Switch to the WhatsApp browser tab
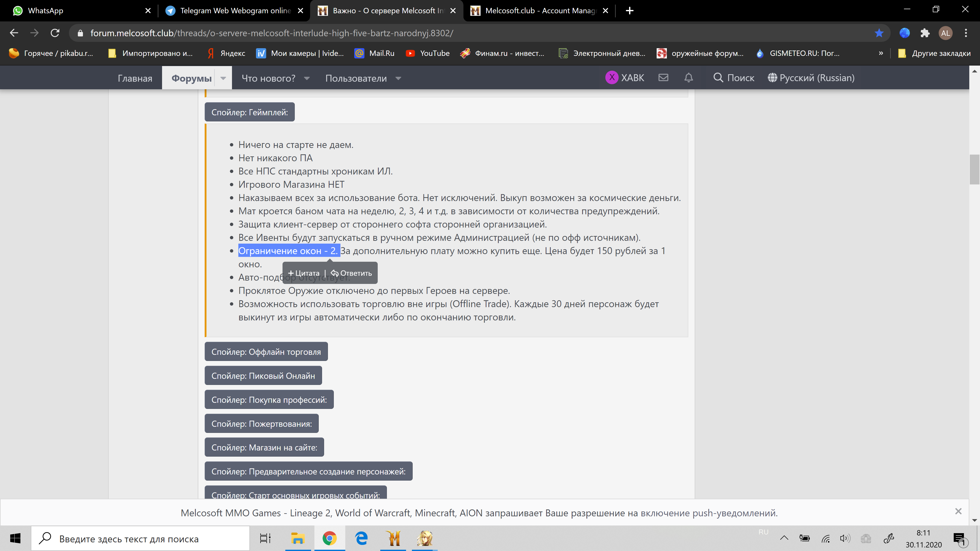The height and width of the screenshot is (551, 980). pos(46,11)
